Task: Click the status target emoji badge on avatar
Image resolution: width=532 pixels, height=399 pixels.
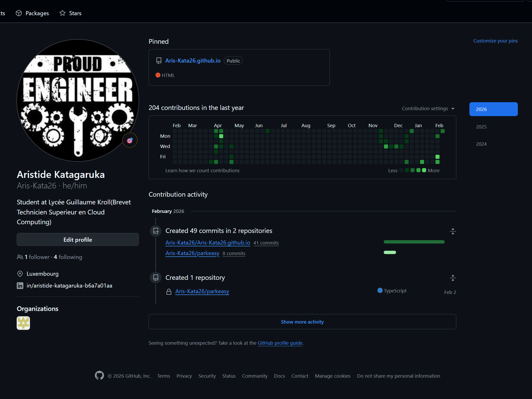Action: point(130,140)
